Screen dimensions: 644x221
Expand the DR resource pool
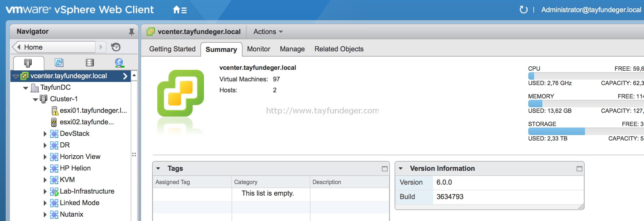45,145
